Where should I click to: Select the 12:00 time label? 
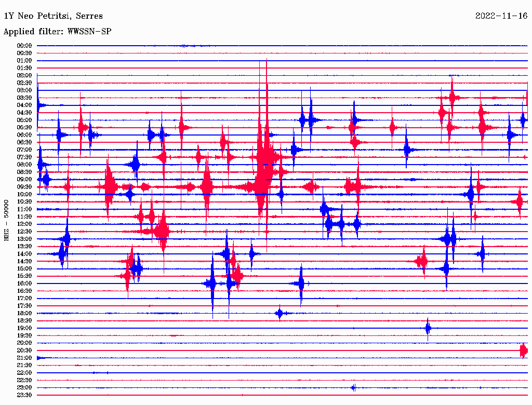(24, 224)
